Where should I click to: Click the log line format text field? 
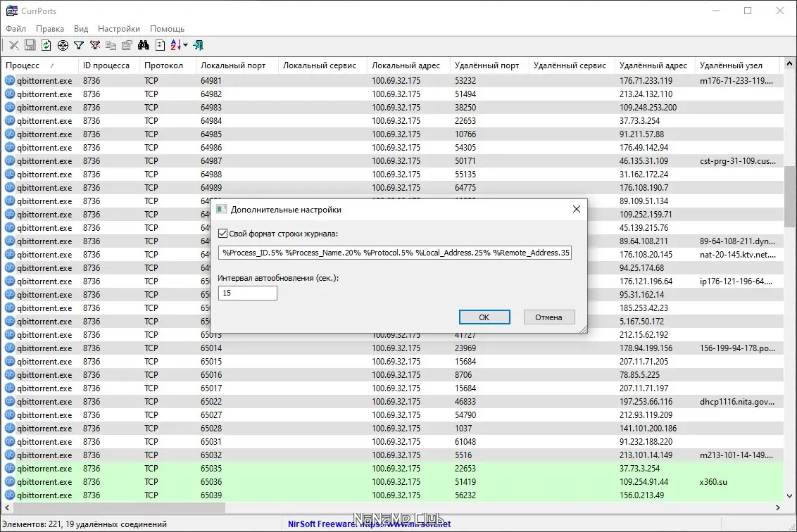395,253
